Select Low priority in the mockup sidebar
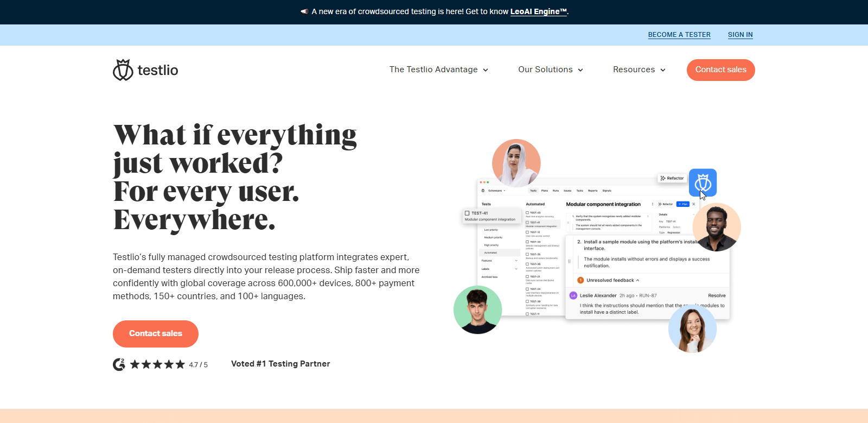 point(491,230)
